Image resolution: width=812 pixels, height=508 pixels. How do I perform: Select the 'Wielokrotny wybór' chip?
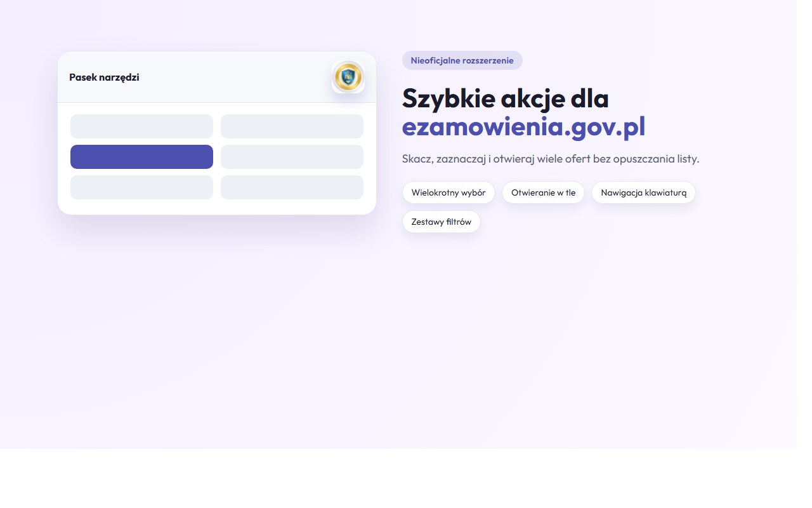point(449,192)
